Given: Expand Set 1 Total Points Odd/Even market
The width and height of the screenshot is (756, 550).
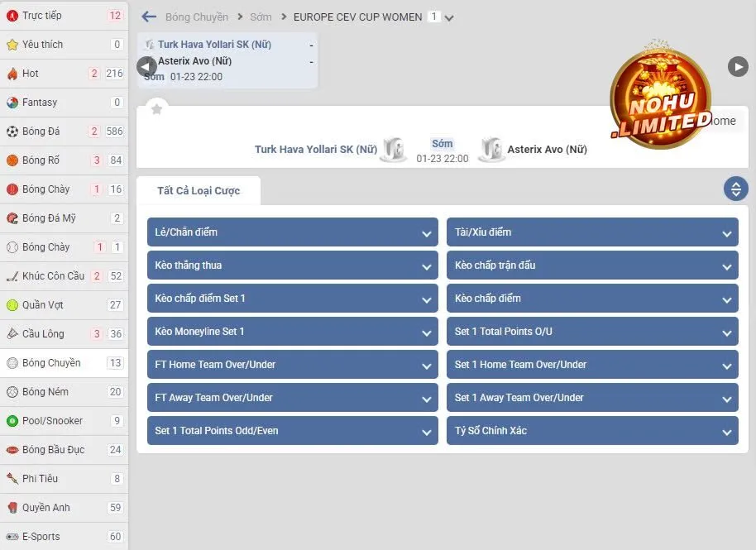Looking at the screenshot, I should coord(293,430).
